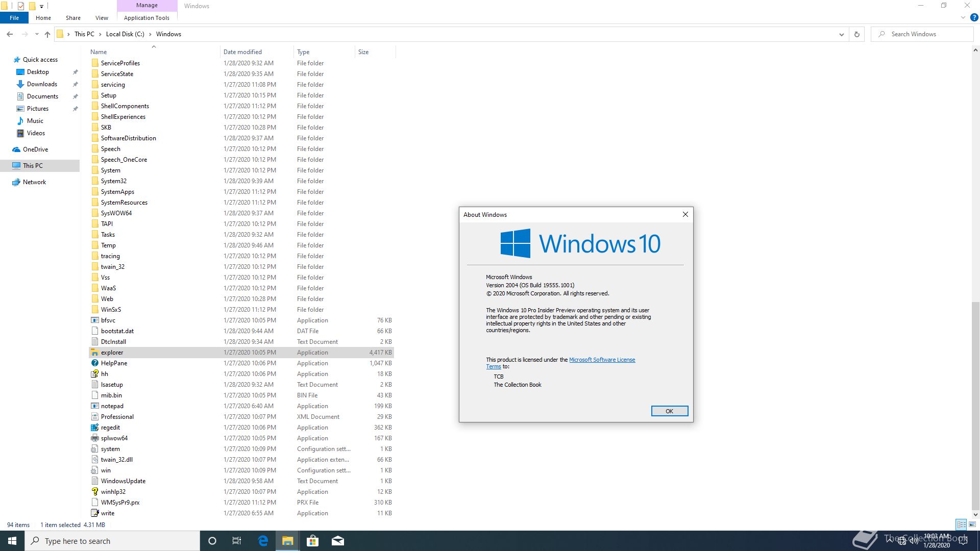Image resolution: width=980 pixels, height=551 pixels.
Task: Select the system configuration settings icon
Action: pos(94,449)
